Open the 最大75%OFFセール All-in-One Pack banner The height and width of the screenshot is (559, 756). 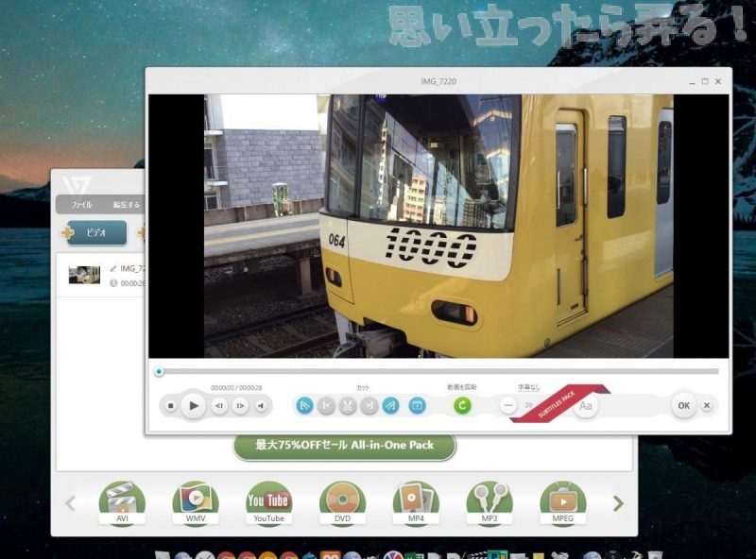[345, 446]
